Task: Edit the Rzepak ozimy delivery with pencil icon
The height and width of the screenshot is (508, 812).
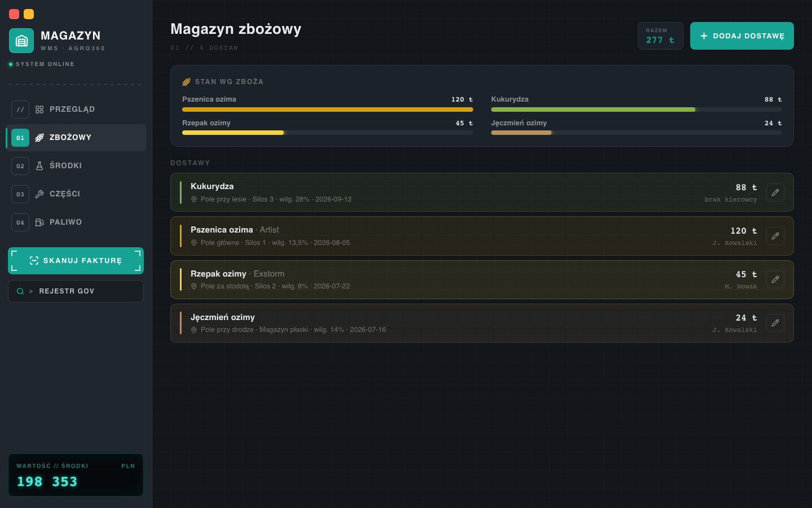Action: [x=775, y=279]
